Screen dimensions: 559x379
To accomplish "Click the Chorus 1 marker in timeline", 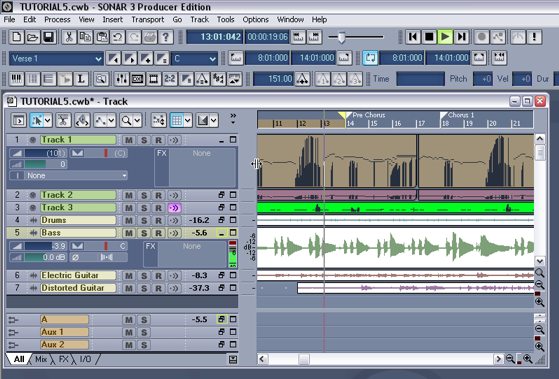I will (x=461, y=115).
